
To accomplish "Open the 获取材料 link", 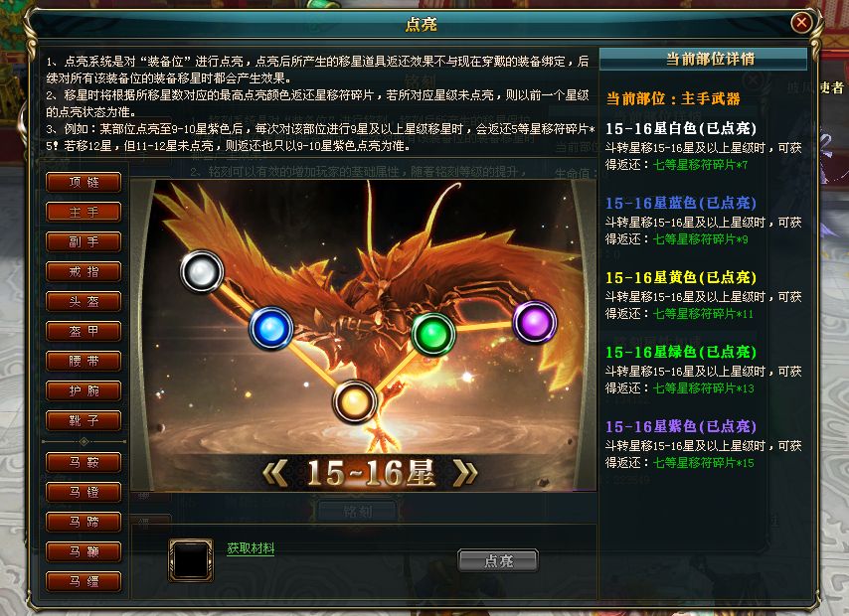I will coord(251,548).
